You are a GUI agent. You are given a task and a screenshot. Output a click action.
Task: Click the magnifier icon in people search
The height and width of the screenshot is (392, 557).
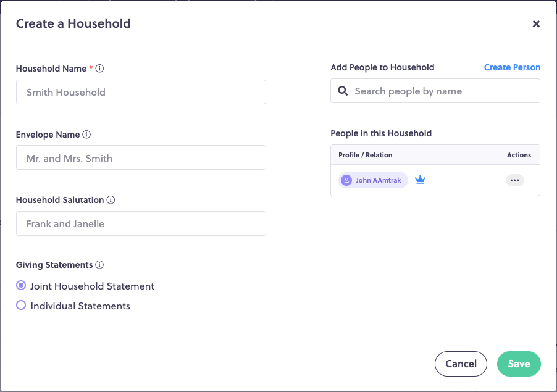(343, 91)
